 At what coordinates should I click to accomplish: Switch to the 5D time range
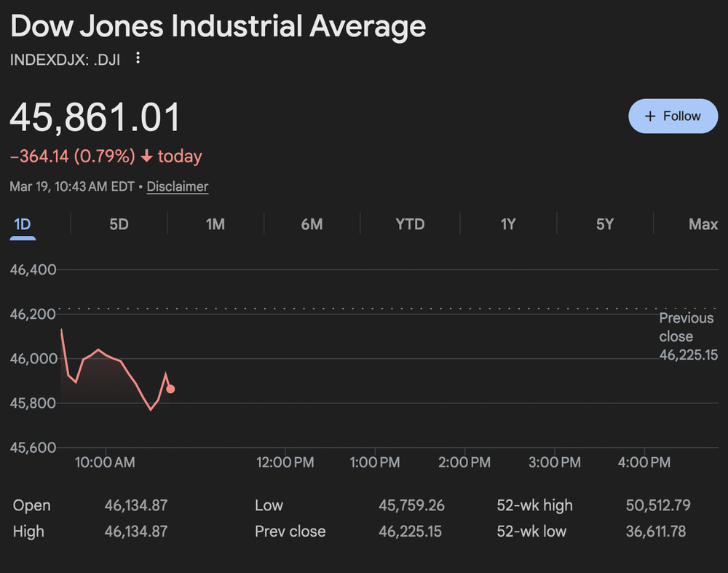pos(119,224)
